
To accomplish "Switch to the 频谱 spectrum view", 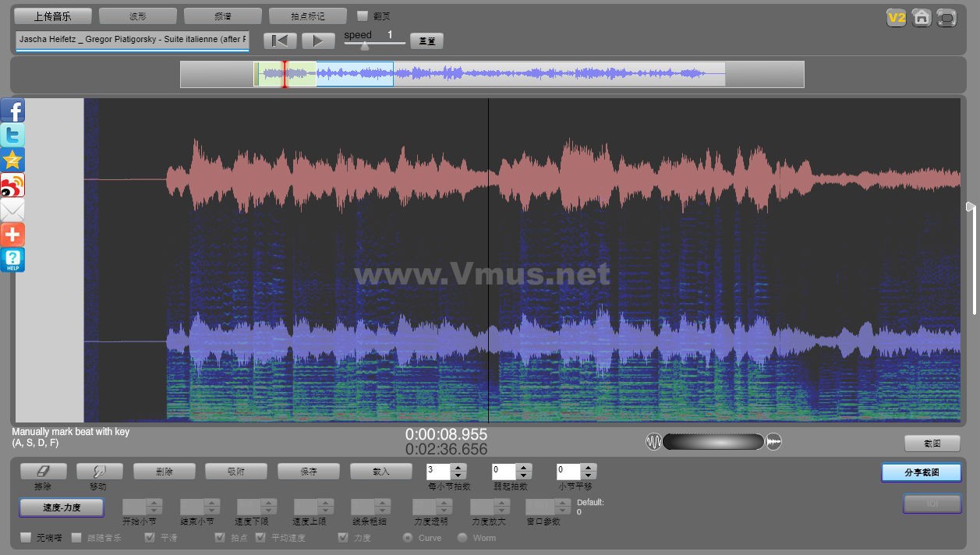I will click(222, 16).
